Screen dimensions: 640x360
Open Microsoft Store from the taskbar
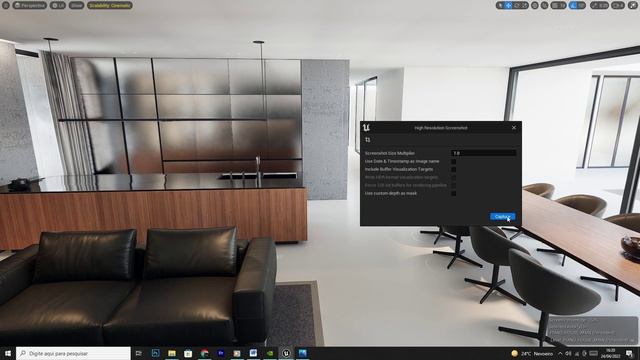point(188,353)
